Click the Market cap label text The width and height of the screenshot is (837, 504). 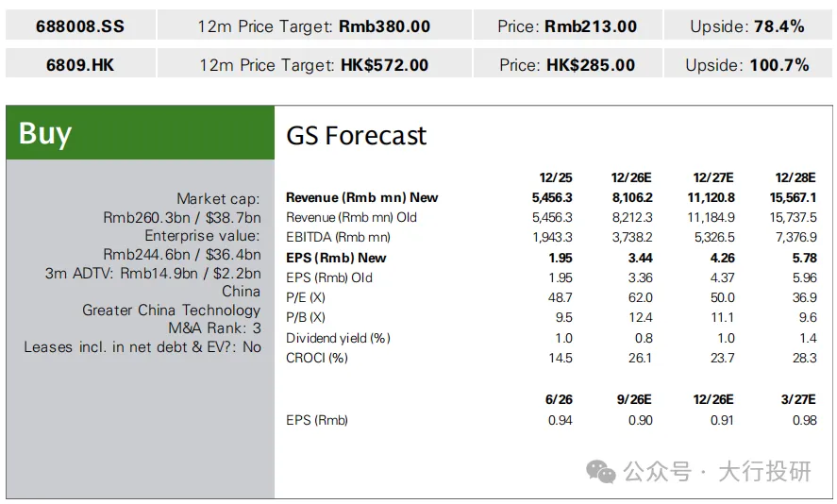point(218,199)
